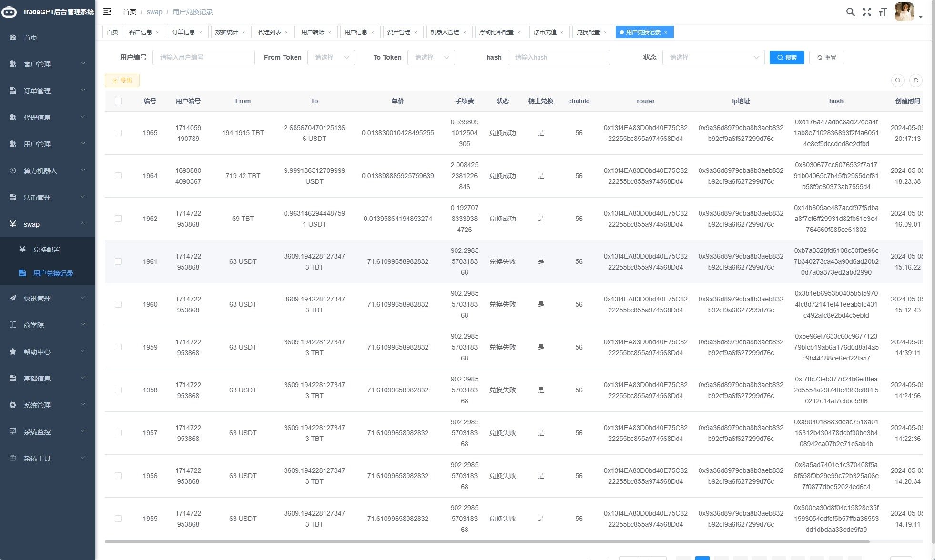Click the user avatar thumbnail
Screen dimensions: 935x560
904,12
